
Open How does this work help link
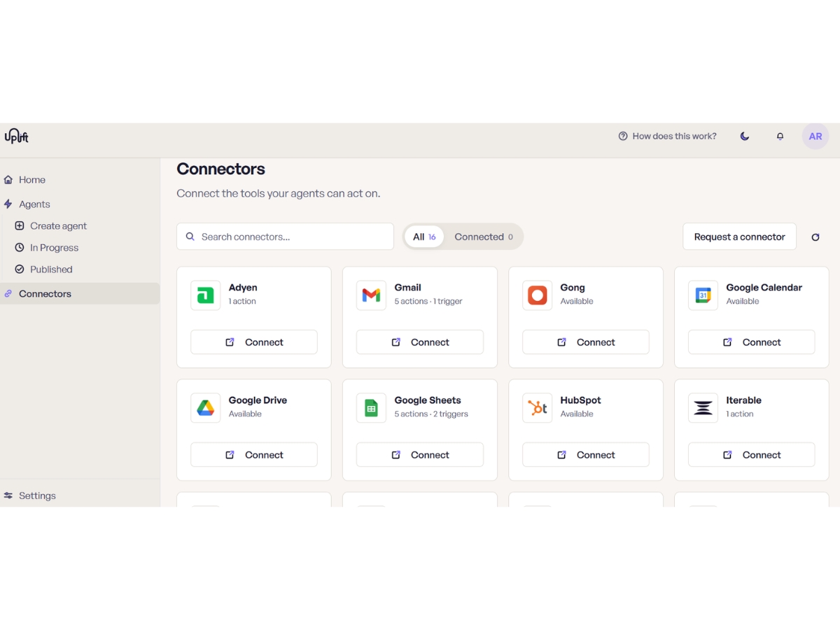(668, 136)
